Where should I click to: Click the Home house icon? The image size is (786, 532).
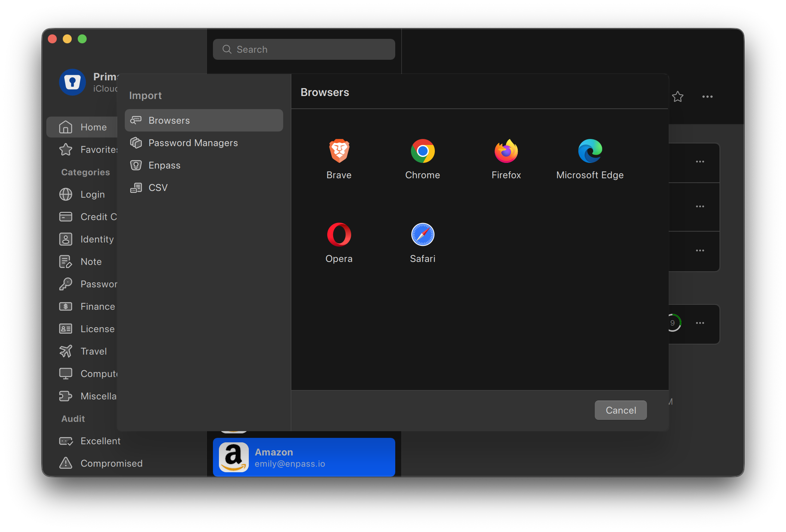click(66, 127)
